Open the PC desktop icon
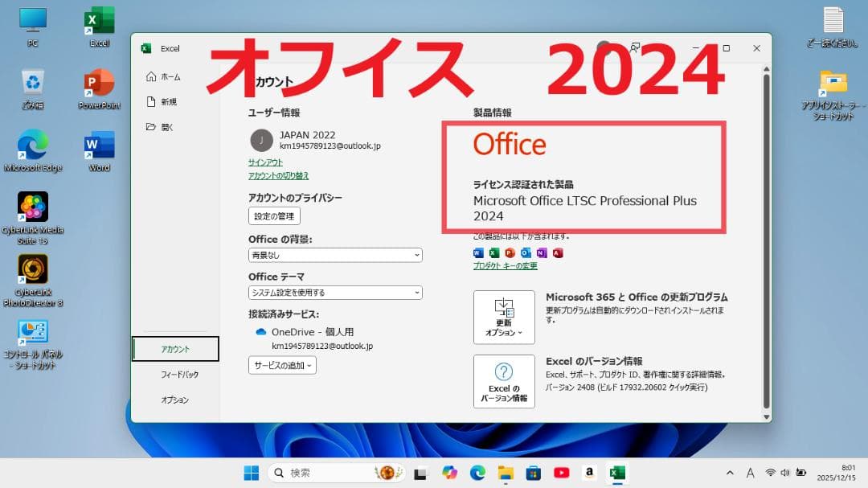 click(33, 27)
